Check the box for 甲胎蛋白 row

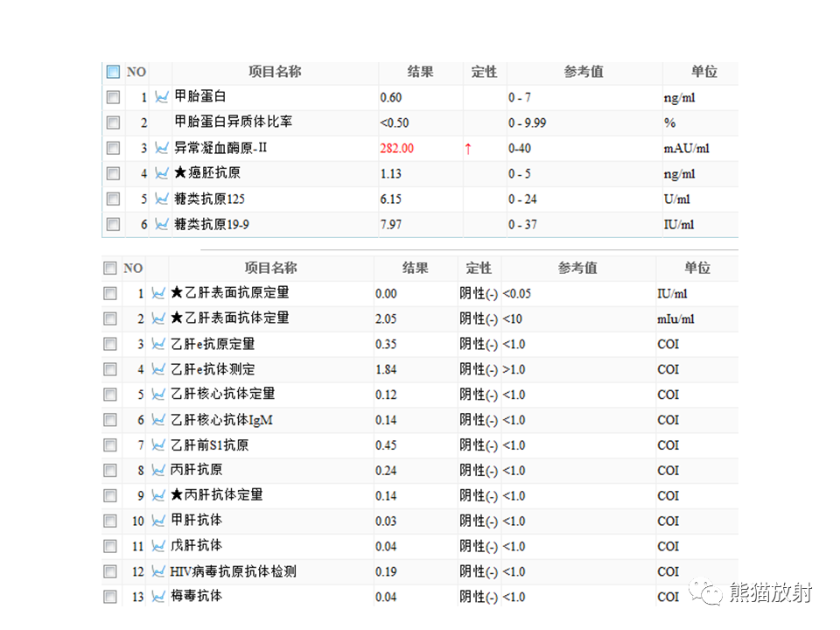[113, 97]
